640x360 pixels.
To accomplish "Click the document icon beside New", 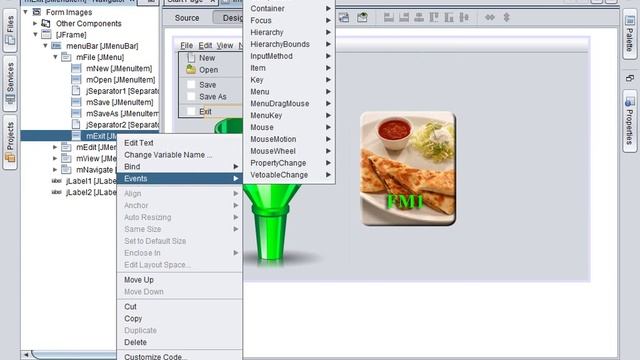I will click(x=191, y=58).
